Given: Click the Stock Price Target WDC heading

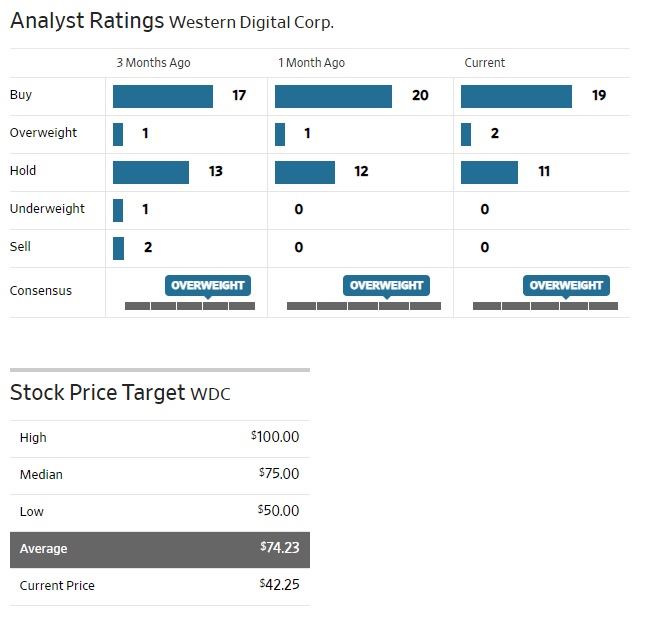Looking at the screenshot, I should tap(120, 393).
